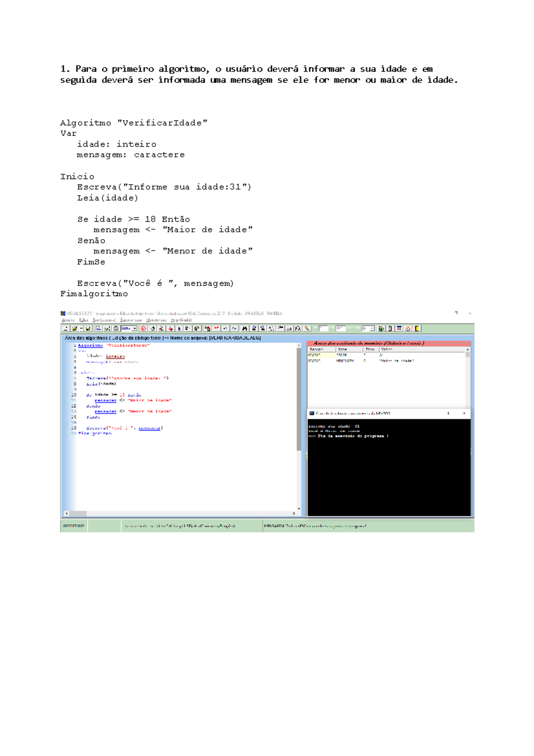Click the code editor vertical scrollbar

point(299,401)
